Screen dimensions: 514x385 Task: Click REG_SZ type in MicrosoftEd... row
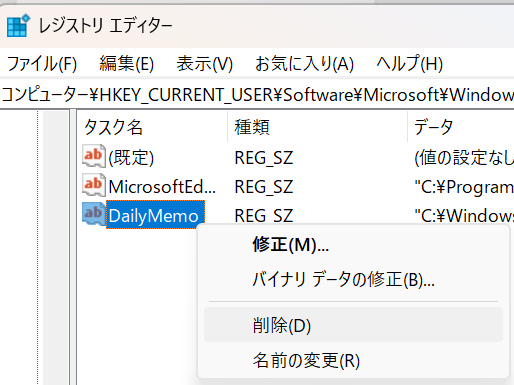click(x=264, y=187)
